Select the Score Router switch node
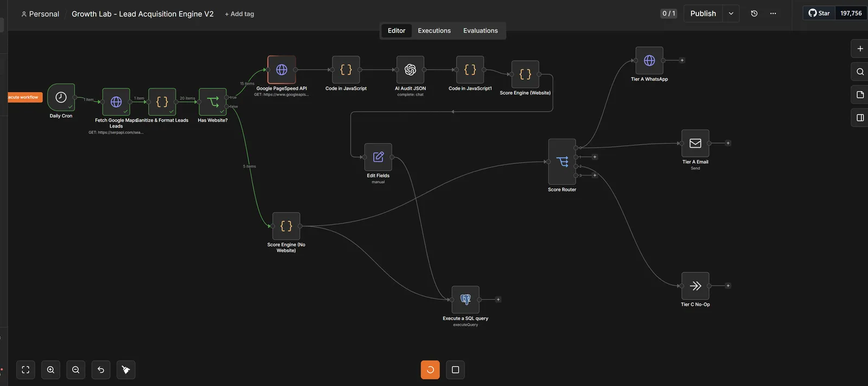Viewport: 868px width, 386px height. coord(562,162)
